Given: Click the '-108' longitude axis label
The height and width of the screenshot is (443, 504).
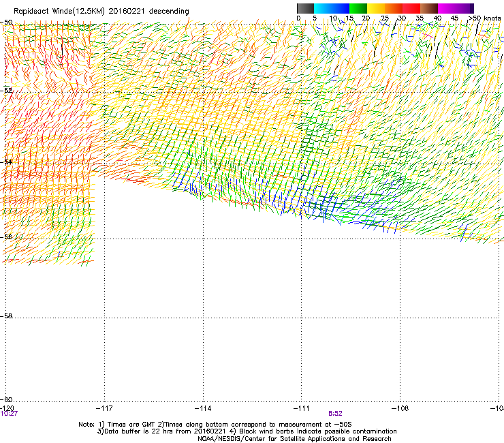Looking at the screenshot, I should coord(400,408).
